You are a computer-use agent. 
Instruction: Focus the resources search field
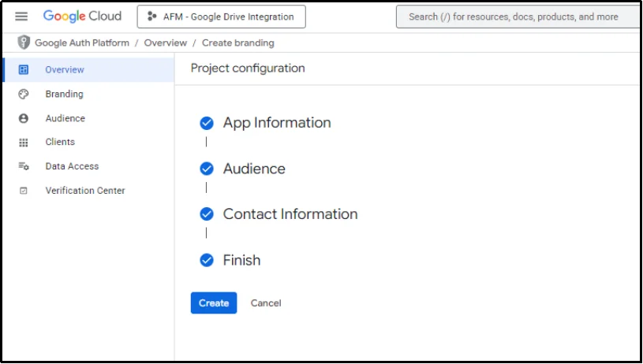click(519, 17)
